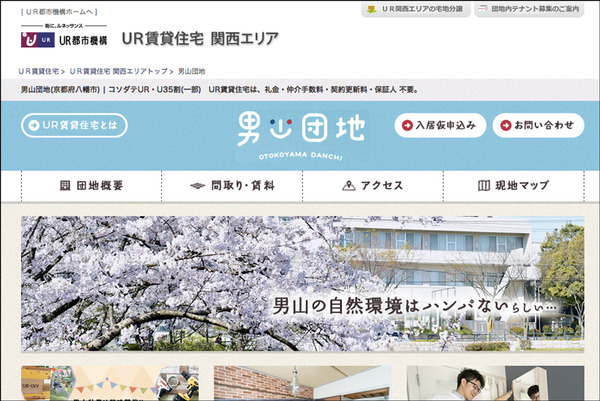Click the brick wall room thumbnail
600x401 pixels.
pos(303,383)
